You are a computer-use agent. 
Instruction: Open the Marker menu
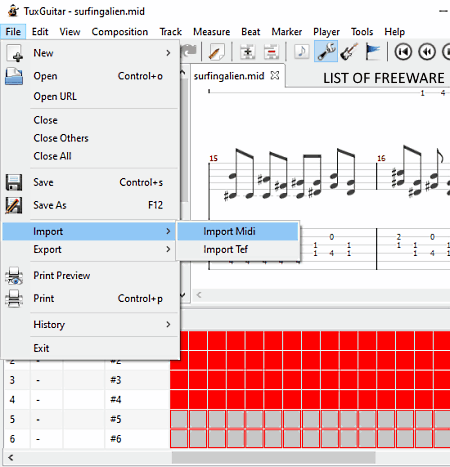pos(287,32)
